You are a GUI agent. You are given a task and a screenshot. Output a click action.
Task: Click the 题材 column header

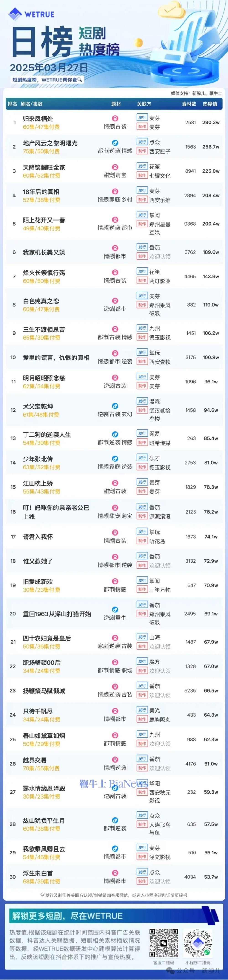pyautogui.click(x=116, y=104)
